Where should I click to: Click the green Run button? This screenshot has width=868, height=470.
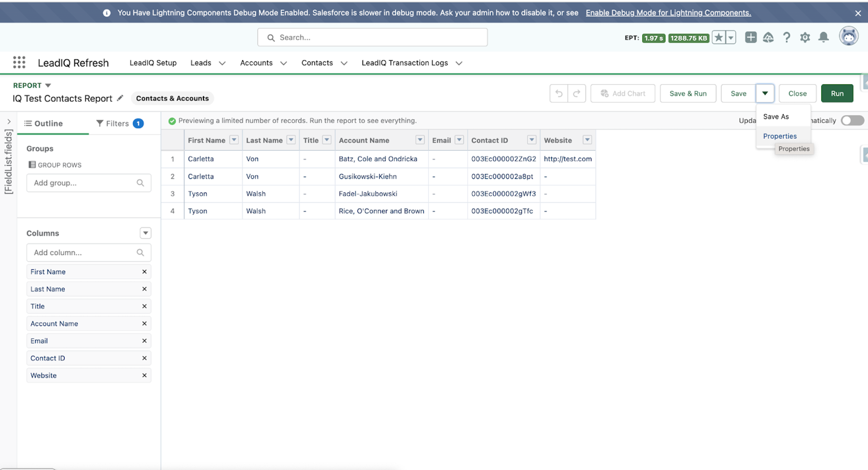[x=837, y=93]
